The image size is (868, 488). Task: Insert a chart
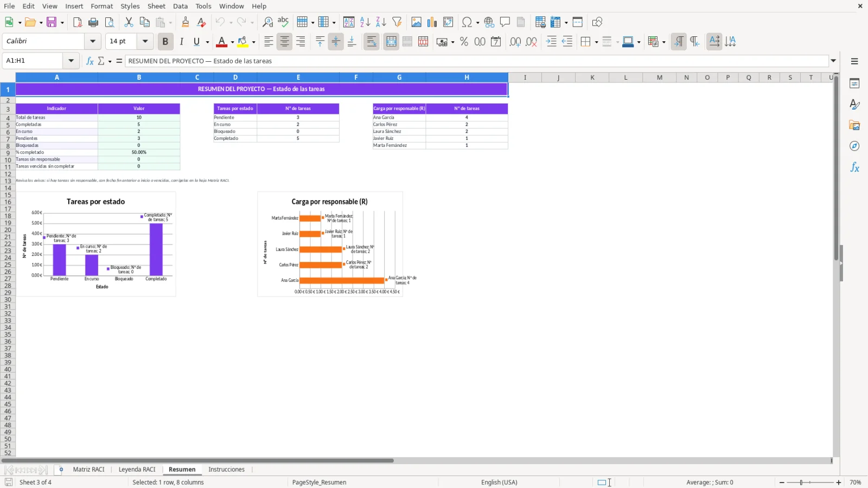point(432,22)
